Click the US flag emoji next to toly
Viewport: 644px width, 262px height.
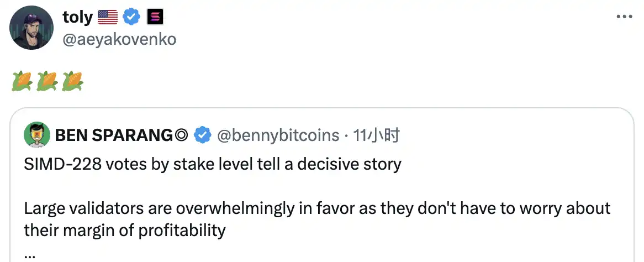[x=108, y=17]
